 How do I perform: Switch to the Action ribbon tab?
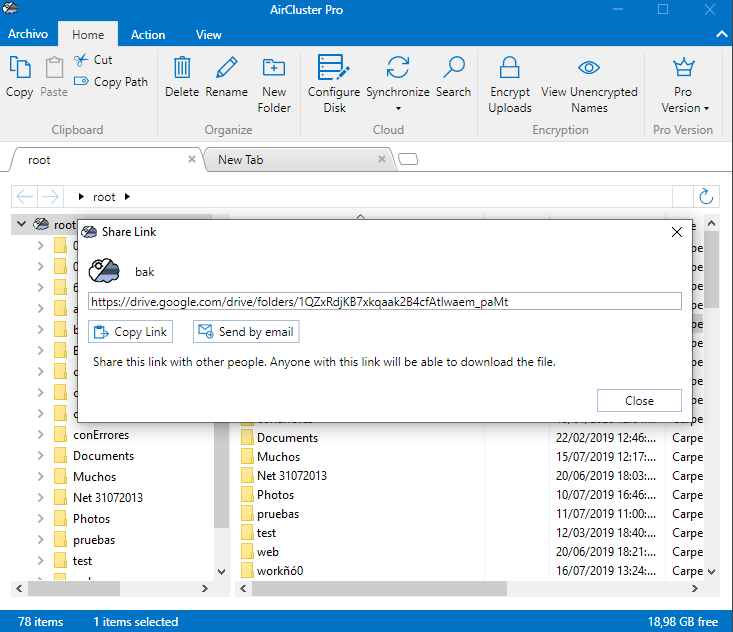[x=148, y=35]
